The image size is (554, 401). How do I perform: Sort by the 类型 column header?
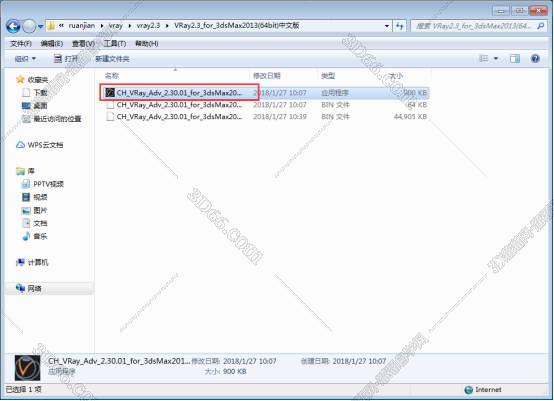pyautogui.click(x=328, y=76)
